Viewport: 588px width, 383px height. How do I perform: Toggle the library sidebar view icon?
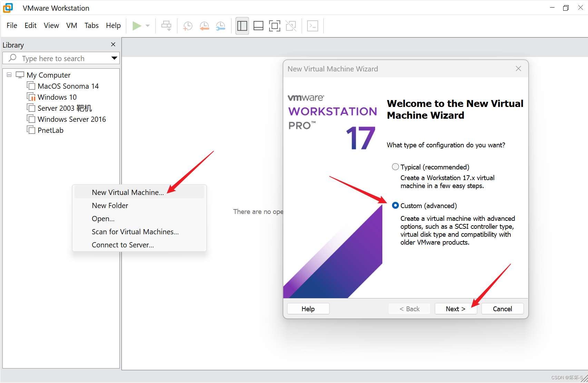(242, 26)
